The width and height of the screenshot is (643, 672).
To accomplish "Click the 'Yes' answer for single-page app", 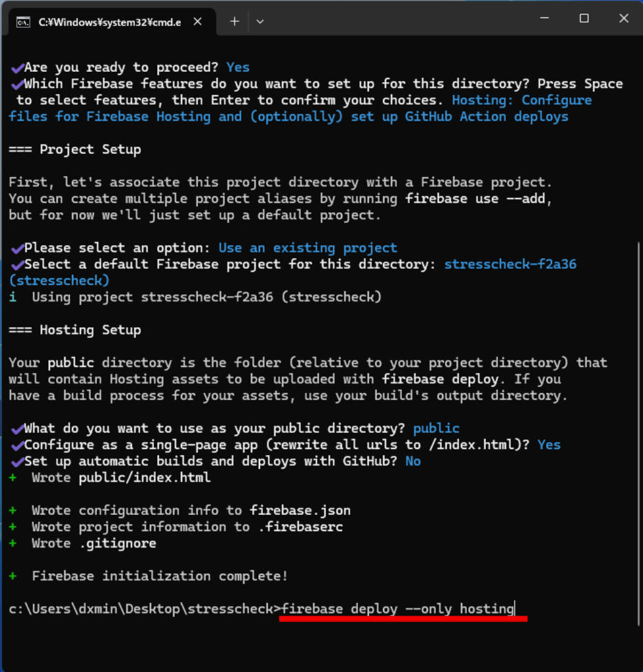I will [549, 445].
